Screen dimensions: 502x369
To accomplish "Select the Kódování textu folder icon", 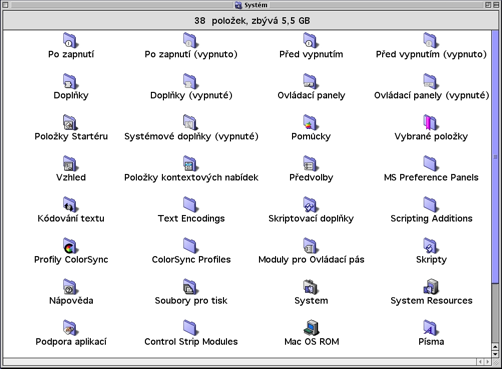I will (70, 205).
